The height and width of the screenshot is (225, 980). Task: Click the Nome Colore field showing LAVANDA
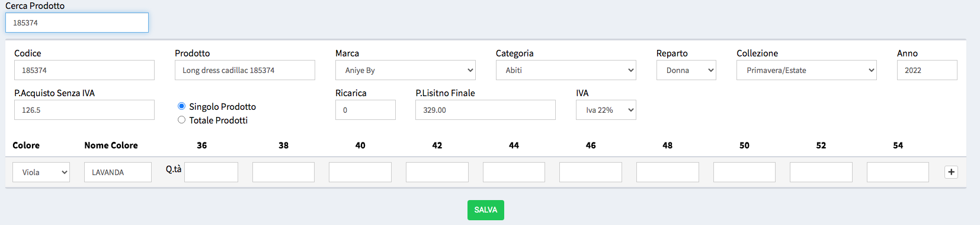click(x=118, y=172)
